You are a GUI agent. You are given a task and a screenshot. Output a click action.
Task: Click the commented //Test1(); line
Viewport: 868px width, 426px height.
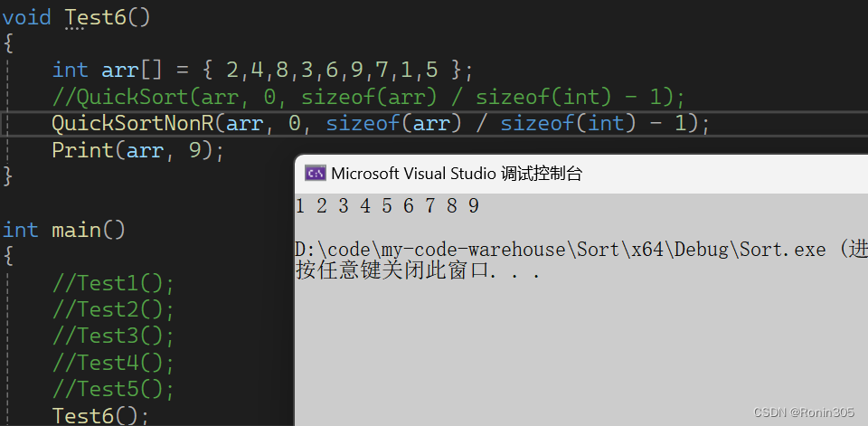(x=113, y=283)
